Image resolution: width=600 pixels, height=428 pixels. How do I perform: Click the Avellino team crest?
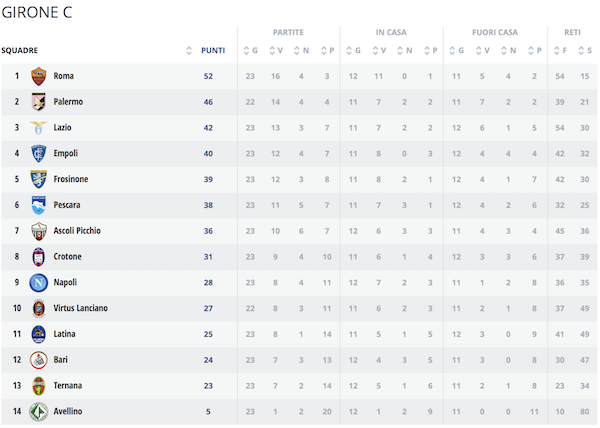point(39,412)
